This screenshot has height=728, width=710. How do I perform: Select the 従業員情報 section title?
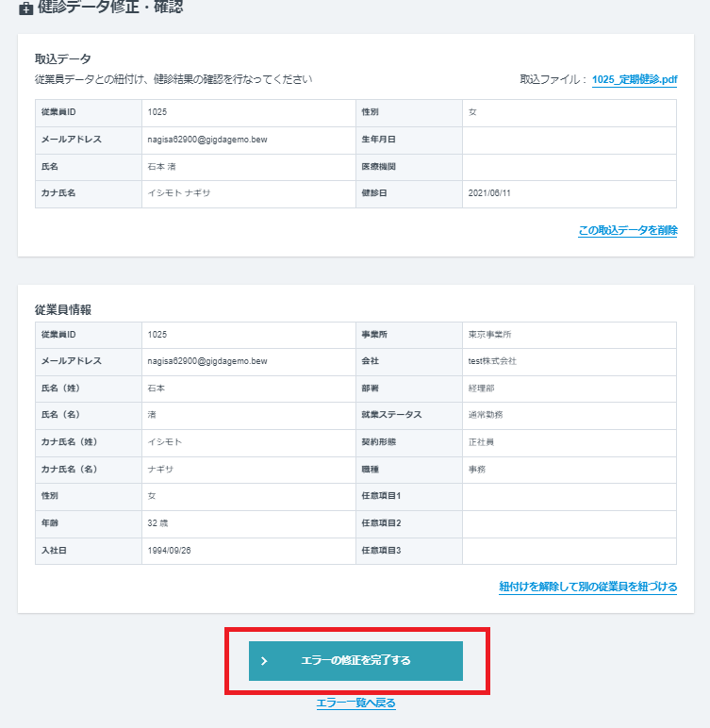click(62, 309)
